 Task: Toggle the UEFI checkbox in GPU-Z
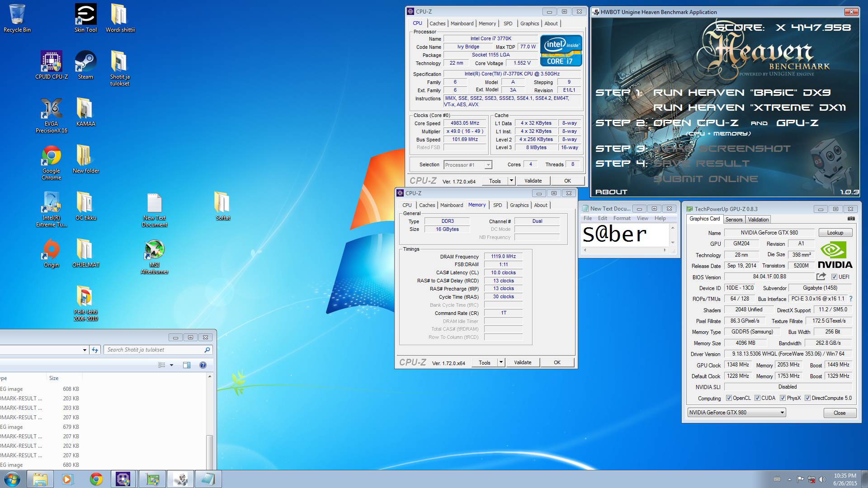point(834,277)
